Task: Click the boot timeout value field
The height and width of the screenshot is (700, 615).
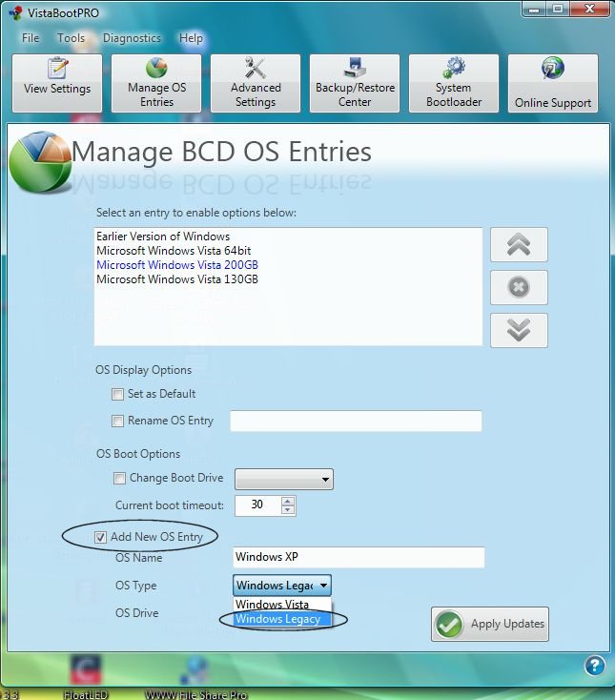Action: click(x=258, y=505)
